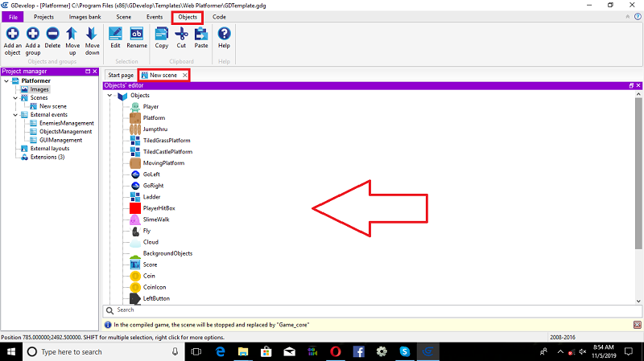This screenshot has height=361, width=644.
Task: Open File Explorer from taskbar
Action: pos(243,351)
